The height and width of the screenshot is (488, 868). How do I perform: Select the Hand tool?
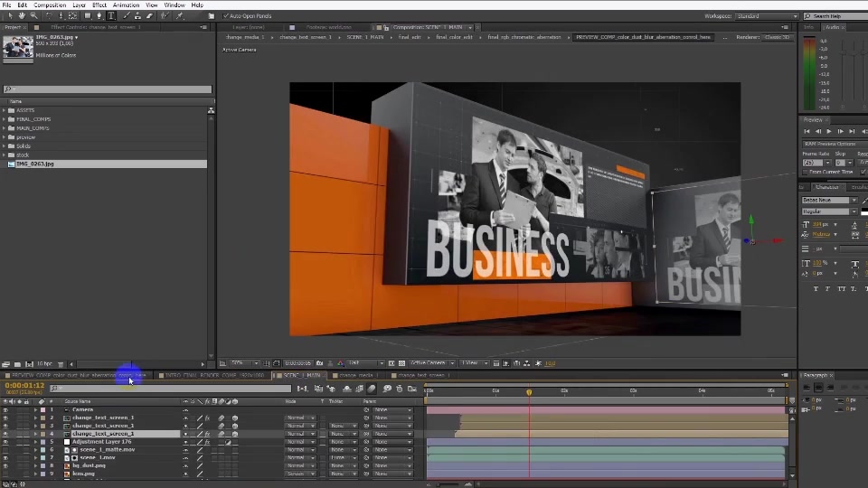(x=22, y=16)
